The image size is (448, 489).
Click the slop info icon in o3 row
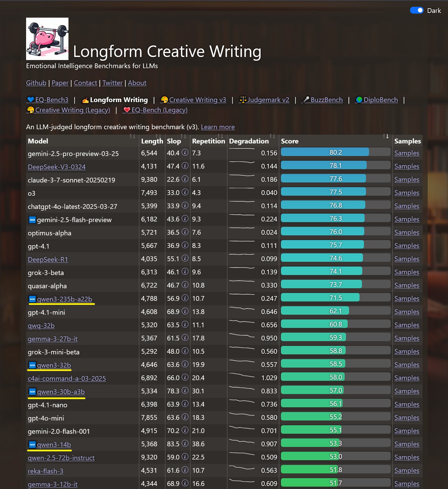(185, 192)
